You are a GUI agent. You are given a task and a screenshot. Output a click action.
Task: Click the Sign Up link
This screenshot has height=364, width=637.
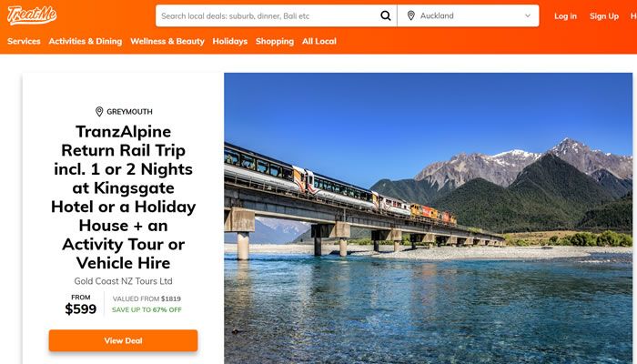[x=604, y=16]
